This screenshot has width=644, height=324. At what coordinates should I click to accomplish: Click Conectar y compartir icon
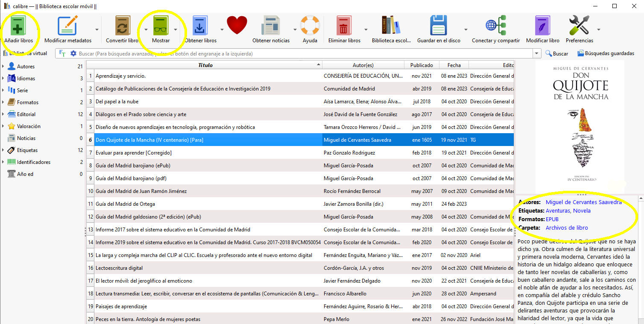pyautogui.click(x=495, y=26)
